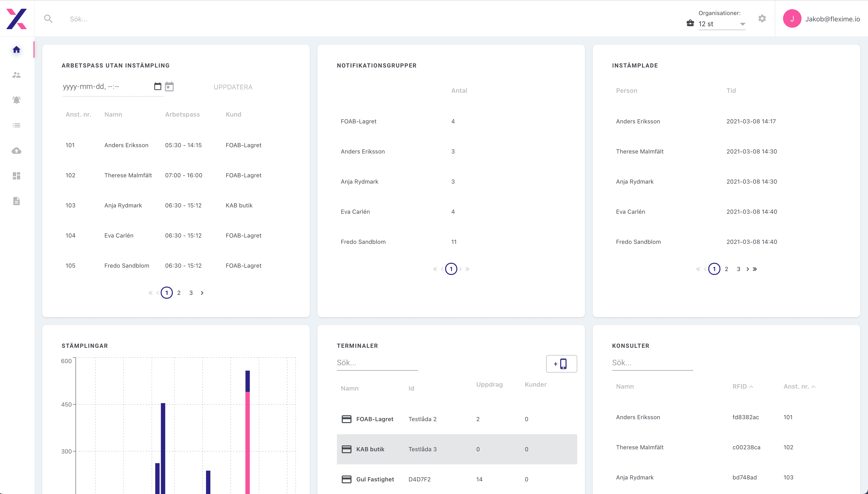The image size is (868, 494).
Task: Go to last page in Instämplade pagination
Action: (x=755, y=269)
